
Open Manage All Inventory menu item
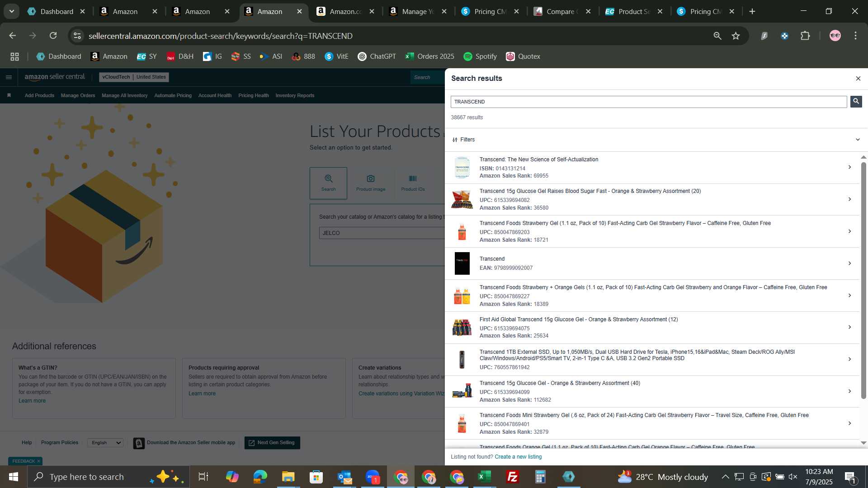click(x=124, y=95)
